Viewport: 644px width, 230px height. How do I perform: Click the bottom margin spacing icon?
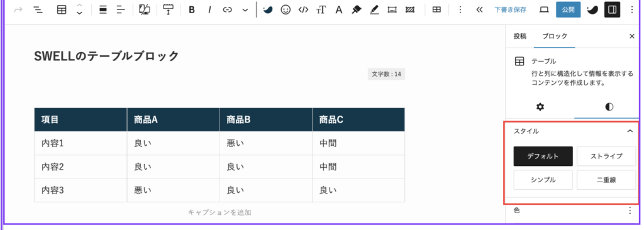pyautogui.click(x=169, y=10)
